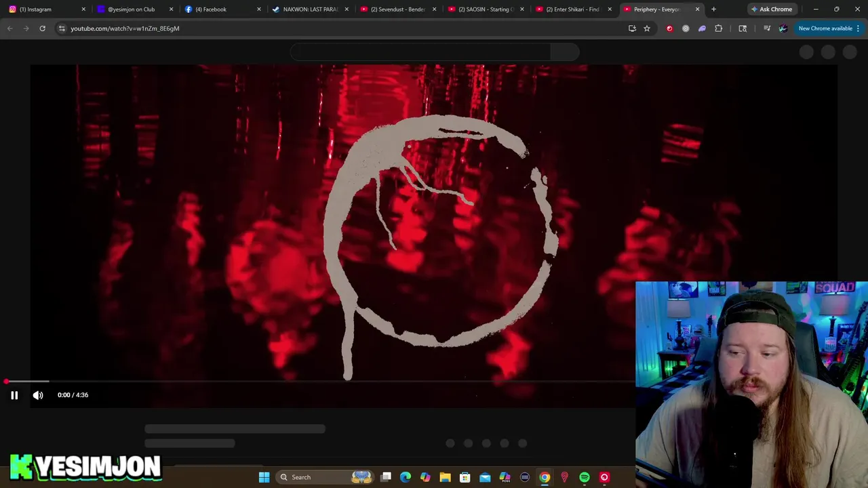Open the Extensions puzzle piece menu
Screen dimensions: 868x488
(719, 28)
